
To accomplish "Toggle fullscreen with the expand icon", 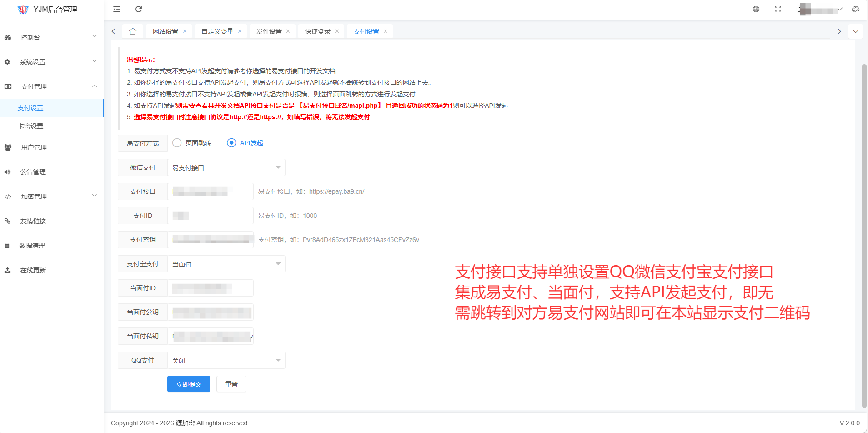I will pyautogui.click(x=778, y=9).
